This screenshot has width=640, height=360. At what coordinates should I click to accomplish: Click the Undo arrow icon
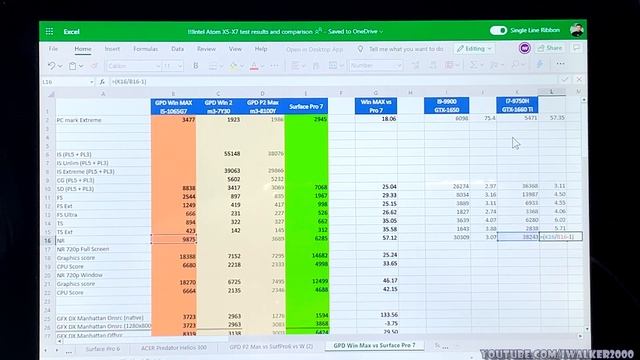point(51,66)
